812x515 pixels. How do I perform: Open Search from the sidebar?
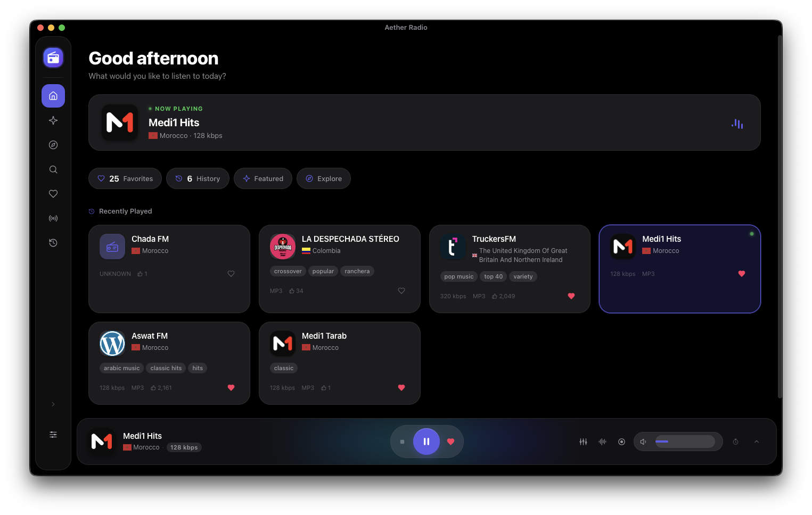[x=53, y=169]
